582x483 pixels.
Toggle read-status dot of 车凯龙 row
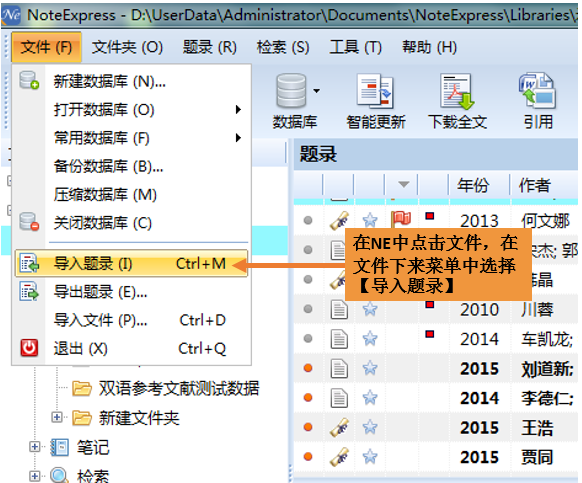pos(308,338)
